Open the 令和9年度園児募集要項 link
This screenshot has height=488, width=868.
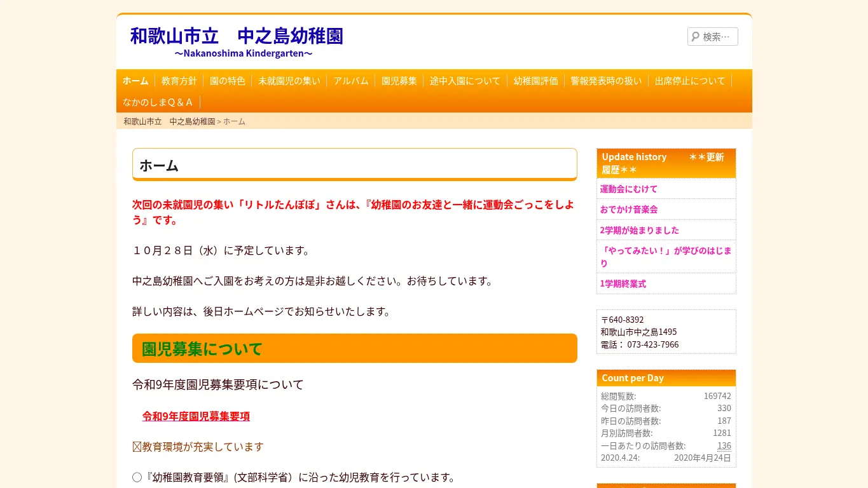tap(196, 416)
